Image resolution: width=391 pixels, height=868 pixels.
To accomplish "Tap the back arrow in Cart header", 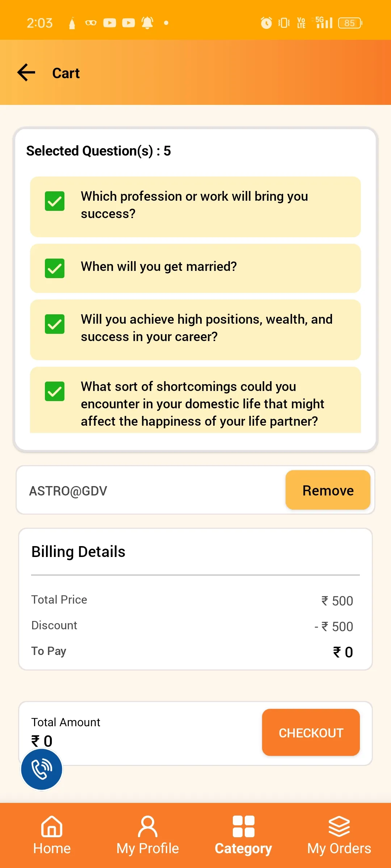I will pos(26,73).
